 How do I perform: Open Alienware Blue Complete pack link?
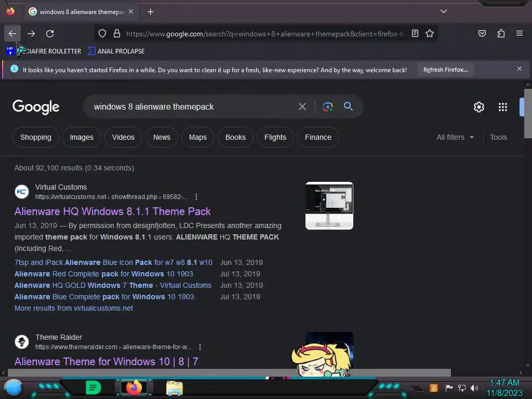coord(104,297)
